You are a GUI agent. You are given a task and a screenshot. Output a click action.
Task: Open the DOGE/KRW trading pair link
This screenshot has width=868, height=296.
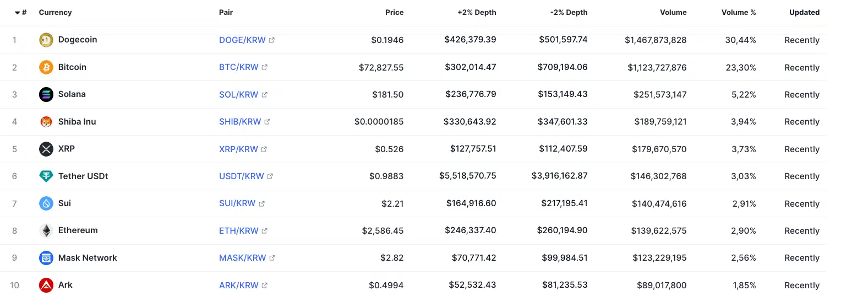[242, 40]
